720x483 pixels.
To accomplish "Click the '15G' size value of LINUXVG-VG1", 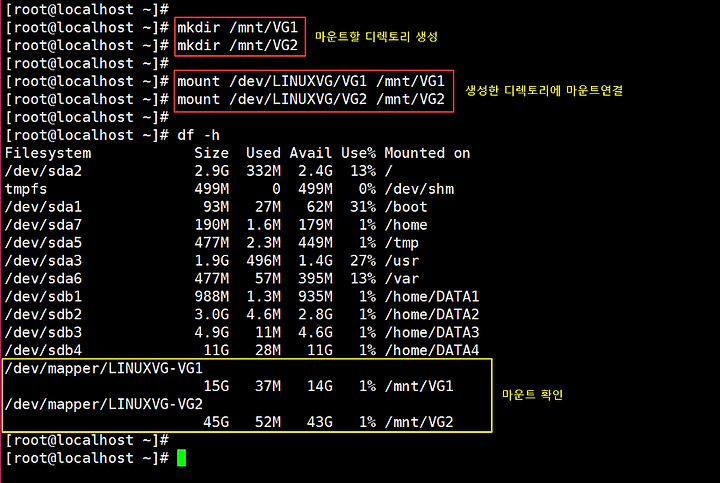I will click(216, 386).
